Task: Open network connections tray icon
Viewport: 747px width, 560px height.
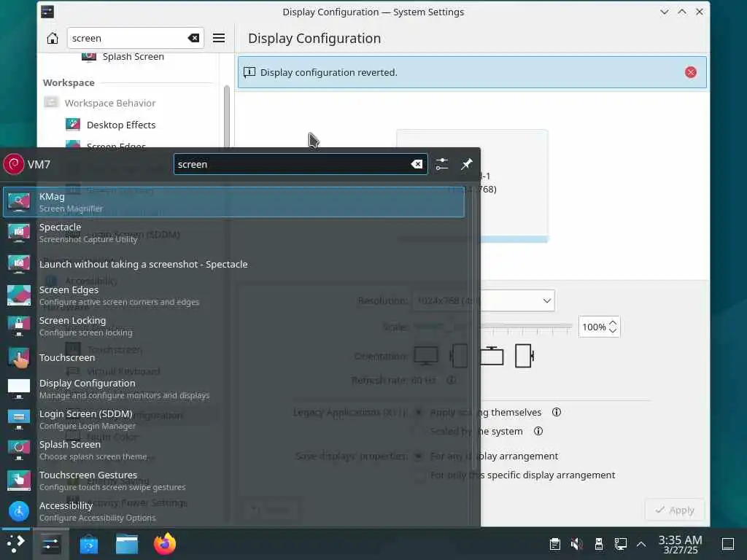Action: pyautogui.click(x=620, y=544)
